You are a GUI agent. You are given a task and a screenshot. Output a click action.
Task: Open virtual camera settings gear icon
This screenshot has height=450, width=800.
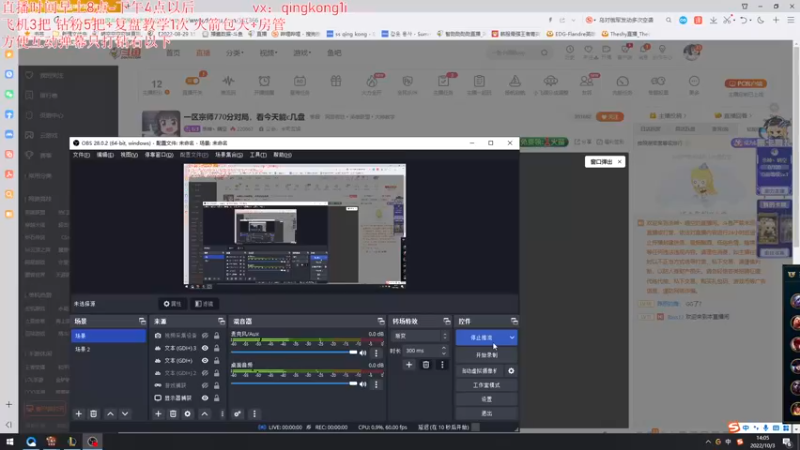tap(511, 371)
